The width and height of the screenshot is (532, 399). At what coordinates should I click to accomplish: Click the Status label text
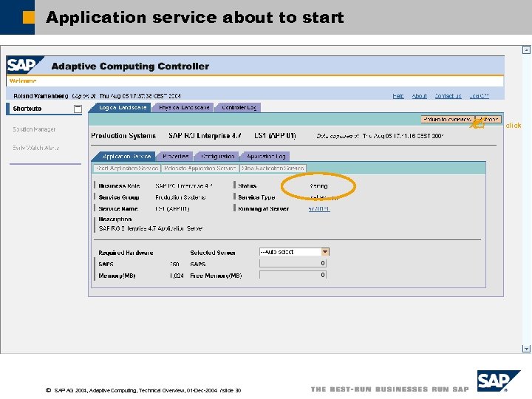pos(247,186)
